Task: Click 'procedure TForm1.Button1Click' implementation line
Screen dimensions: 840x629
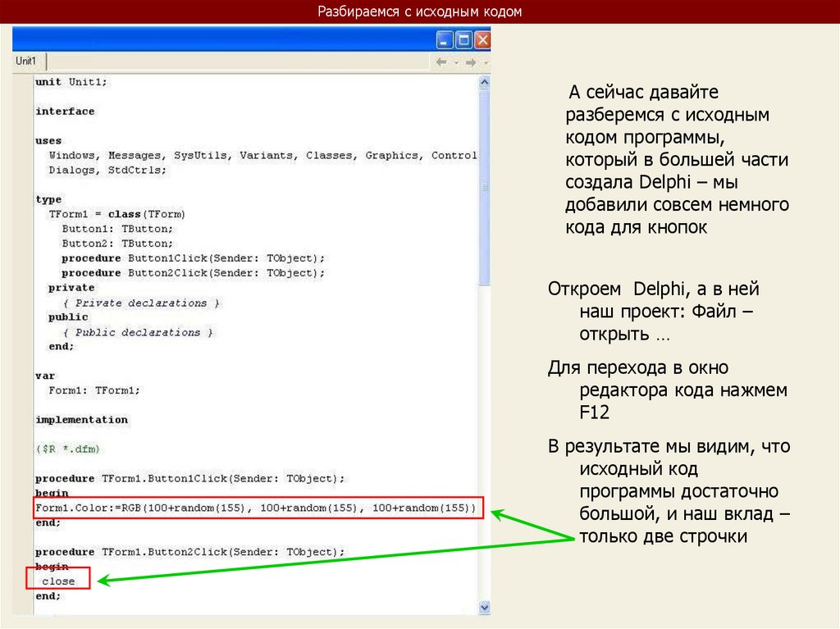Action: point(190,478)
